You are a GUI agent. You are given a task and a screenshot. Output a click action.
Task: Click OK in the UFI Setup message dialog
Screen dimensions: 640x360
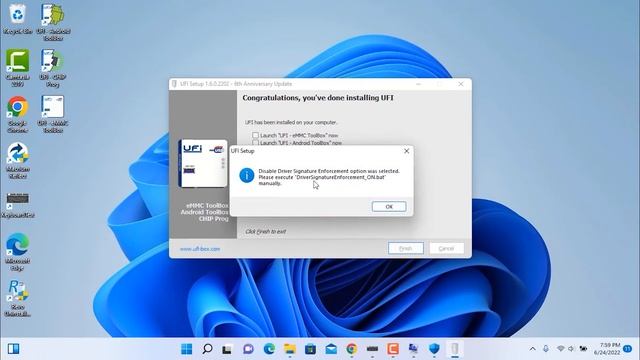pyautogui.click(x=389, y=207)
